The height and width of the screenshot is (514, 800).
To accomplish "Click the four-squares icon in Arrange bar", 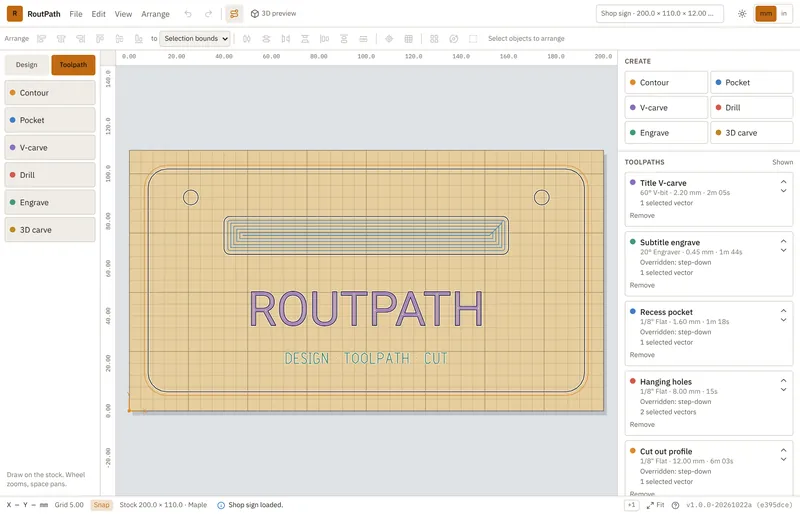I will [x=434, y=39].
